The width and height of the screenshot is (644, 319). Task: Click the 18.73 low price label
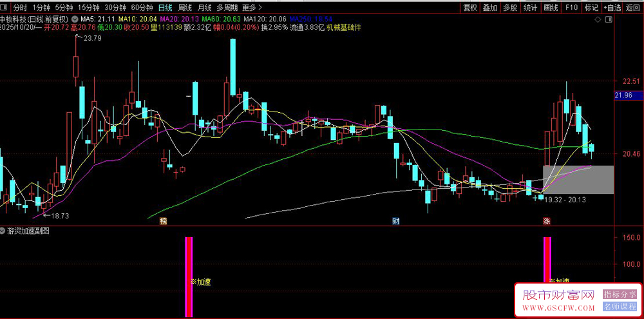coord(59,215)
